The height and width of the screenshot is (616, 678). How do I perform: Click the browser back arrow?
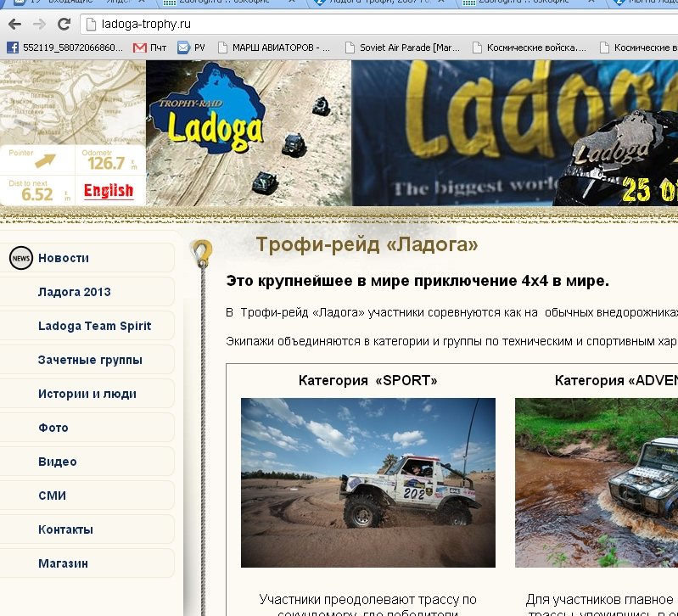point(14,25)
